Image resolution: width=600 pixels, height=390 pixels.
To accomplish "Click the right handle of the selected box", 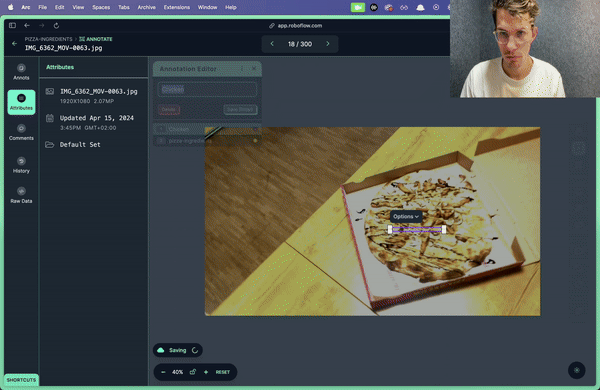I will 444,229.
